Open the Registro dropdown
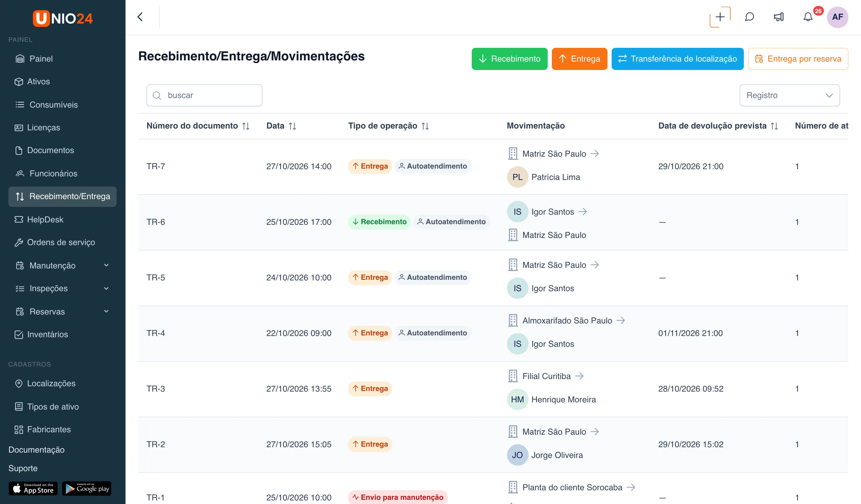This screenshot has width=861, height=504. 790,95
